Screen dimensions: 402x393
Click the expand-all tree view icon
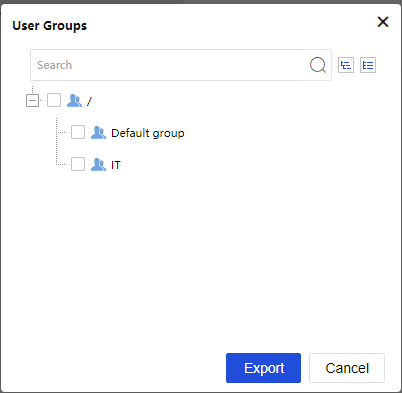[x=346, y=65]
